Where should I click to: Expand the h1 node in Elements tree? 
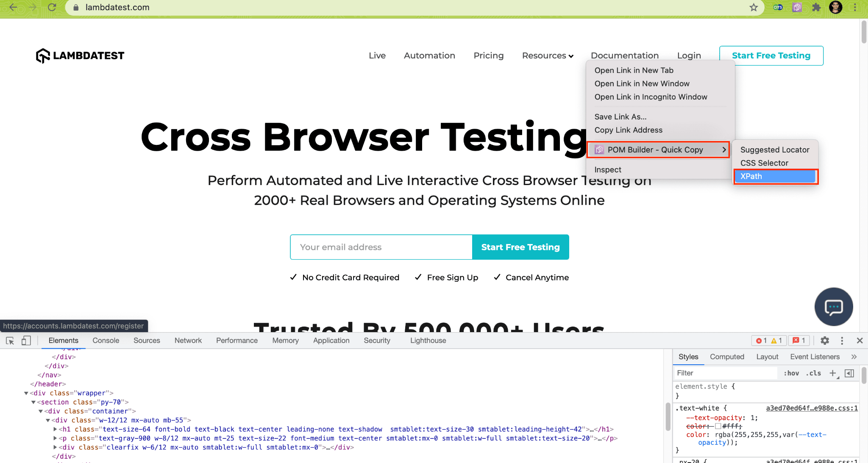55,429
